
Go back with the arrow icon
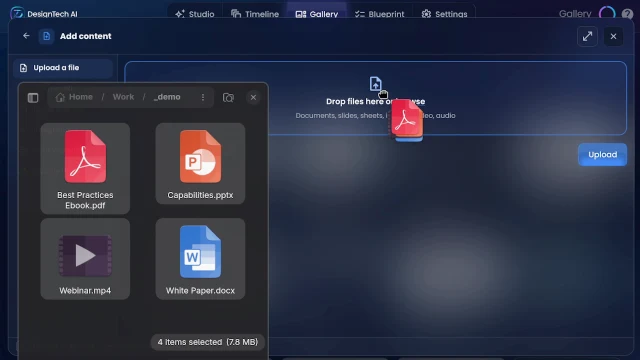[x=26, y=36]
